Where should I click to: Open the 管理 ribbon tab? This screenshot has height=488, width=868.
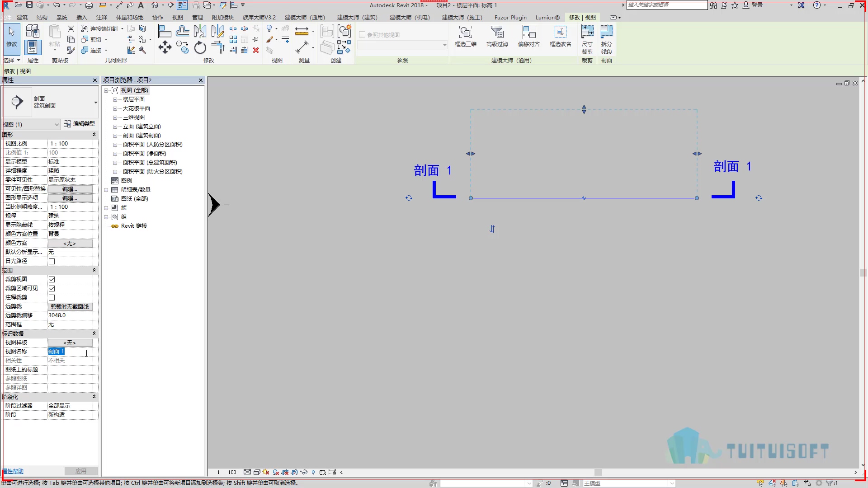197,17
